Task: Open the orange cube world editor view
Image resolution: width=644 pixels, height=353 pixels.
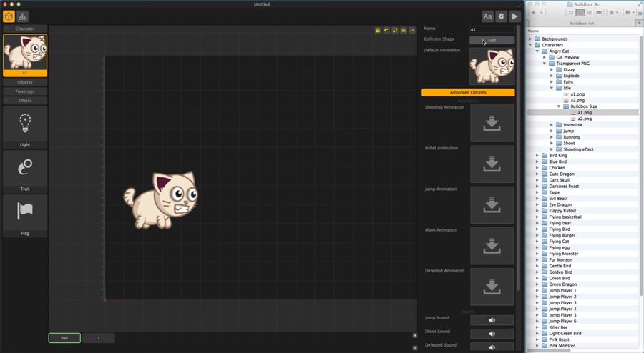Action: (9, 16)
